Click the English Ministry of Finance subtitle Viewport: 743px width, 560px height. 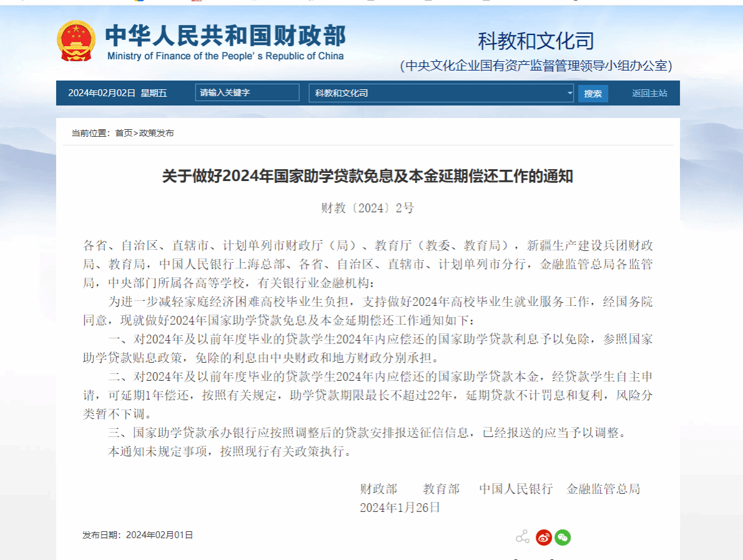click(x=225, y=56)
